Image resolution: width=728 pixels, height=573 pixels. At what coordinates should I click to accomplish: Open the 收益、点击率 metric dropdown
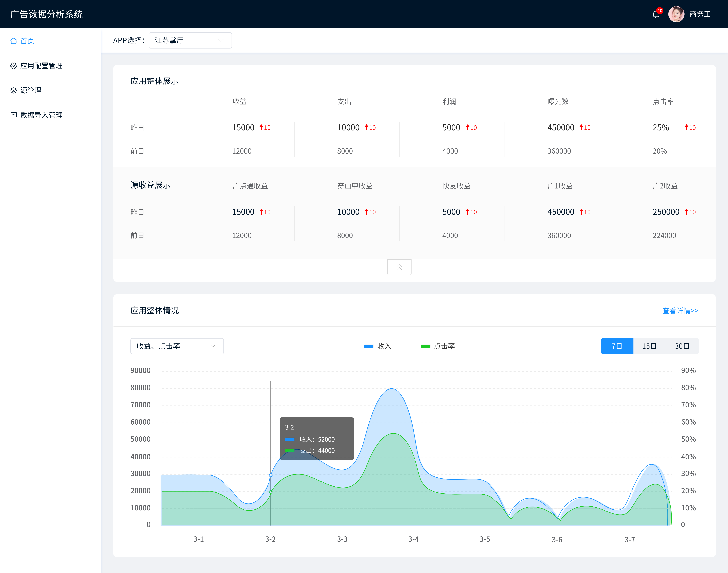177,346
